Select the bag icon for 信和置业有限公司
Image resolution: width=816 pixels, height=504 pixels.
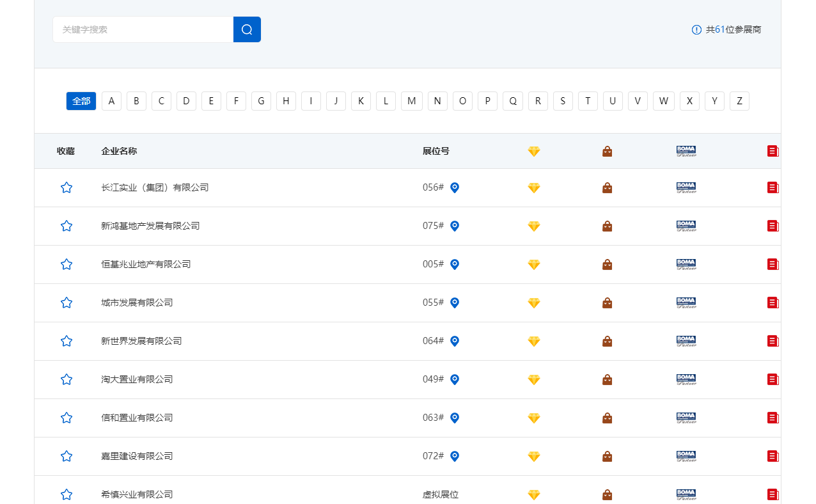pos(608,418)
